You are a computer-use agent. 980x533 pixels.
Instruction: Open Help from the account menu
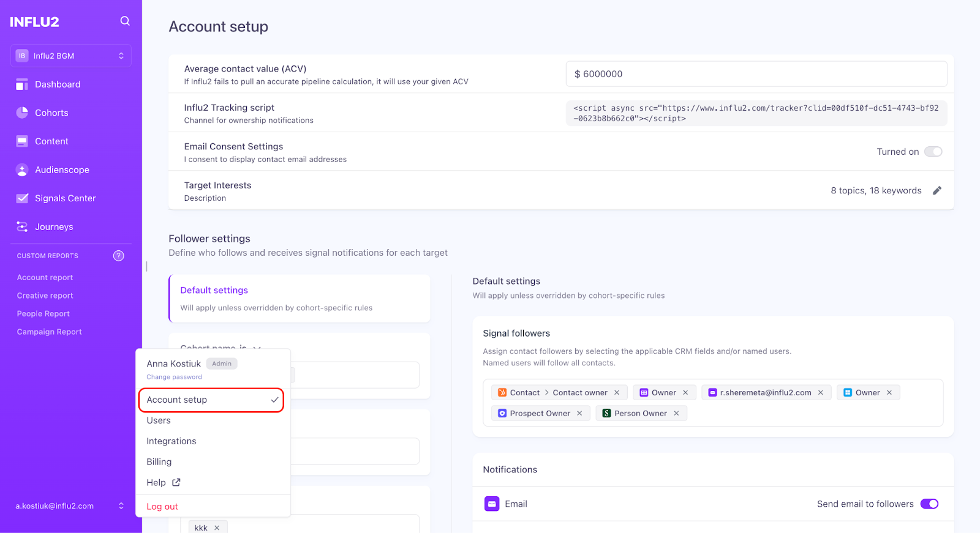pos(156,483)
